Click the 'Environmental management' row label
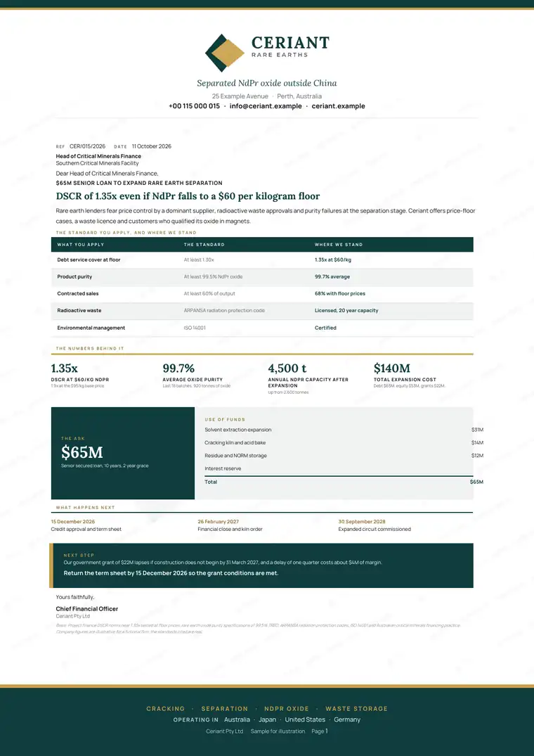Screen dimensions: 534x756 91,328
